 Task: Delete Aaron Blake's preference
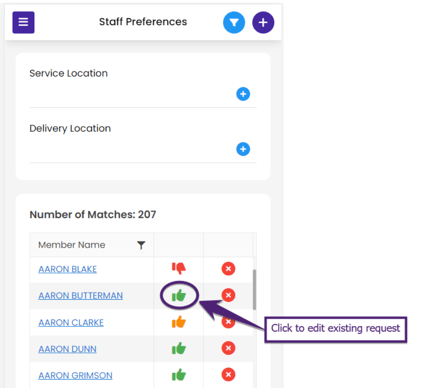click(228, 268)
